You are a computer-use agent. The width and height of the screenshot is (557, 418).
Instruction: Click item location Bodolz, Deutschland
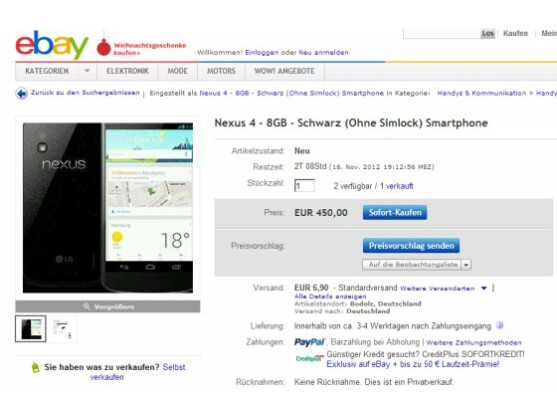point(385,304)
